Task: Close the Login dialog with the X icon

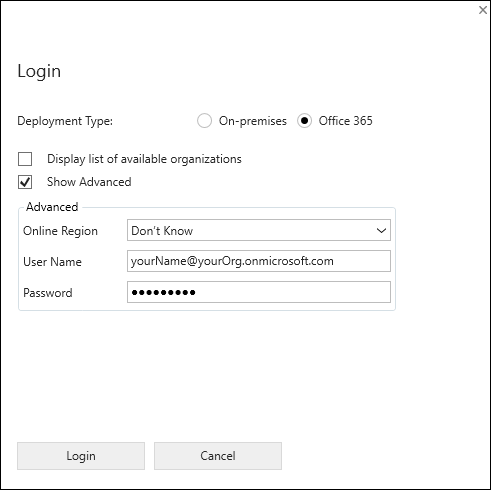Action: click(482, 10)
